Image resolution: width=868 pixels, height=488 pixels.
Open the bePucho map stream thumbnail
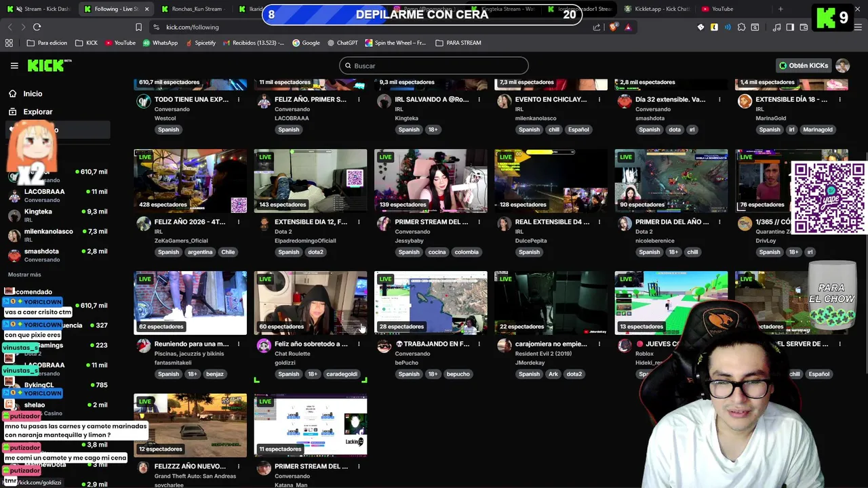pyautogui.click(x=431, y=303)
